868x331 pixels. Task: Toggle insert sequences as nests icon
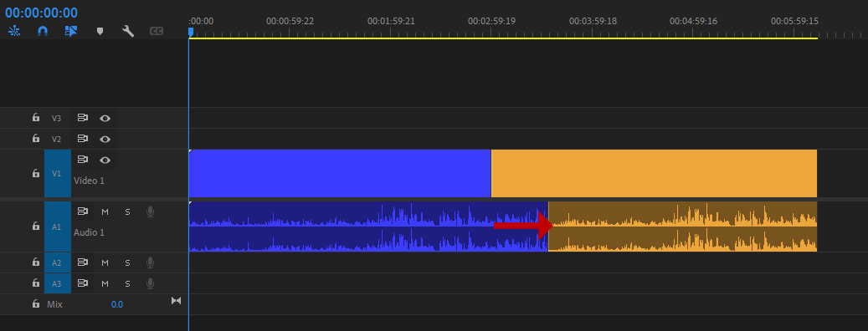pos(14,31)
